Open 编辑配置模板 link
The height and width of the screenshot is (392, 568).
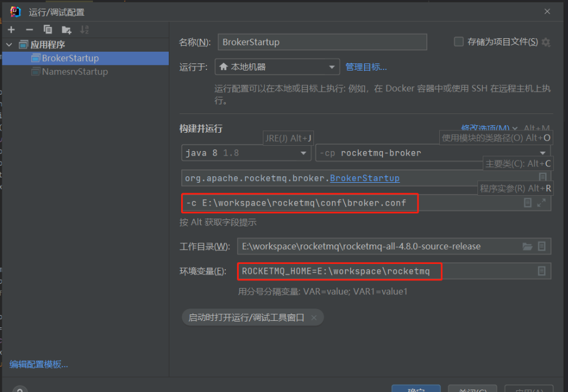pos(39,364)
